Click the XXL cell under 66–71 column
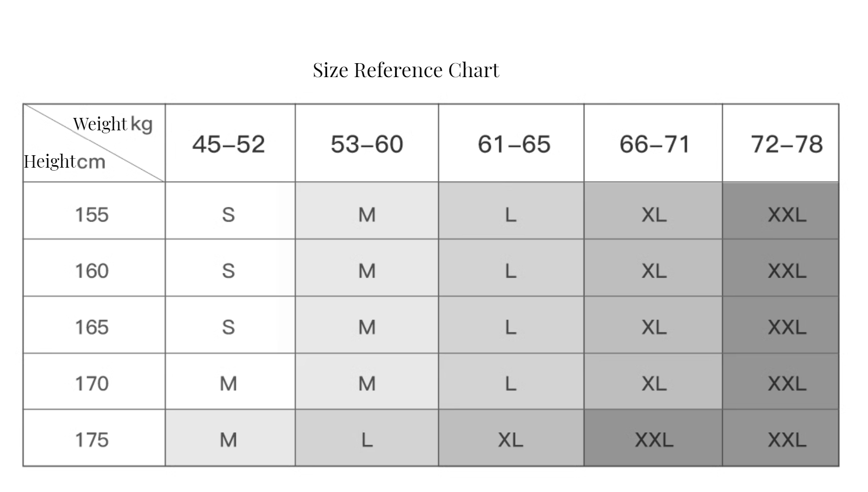This screenshot has height=492, width=868. pos(653,438)
